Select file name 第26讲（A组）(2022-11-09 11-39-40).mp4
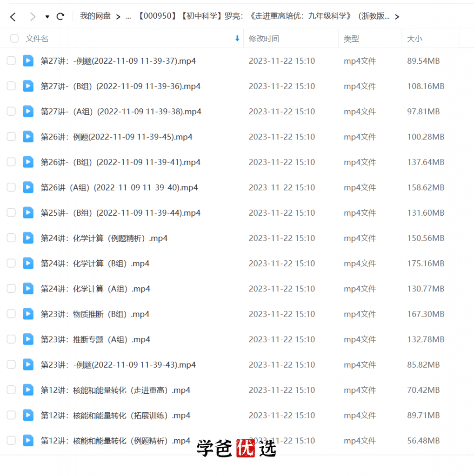The height and width of the screenshot is (476, 474). (120, 187)
